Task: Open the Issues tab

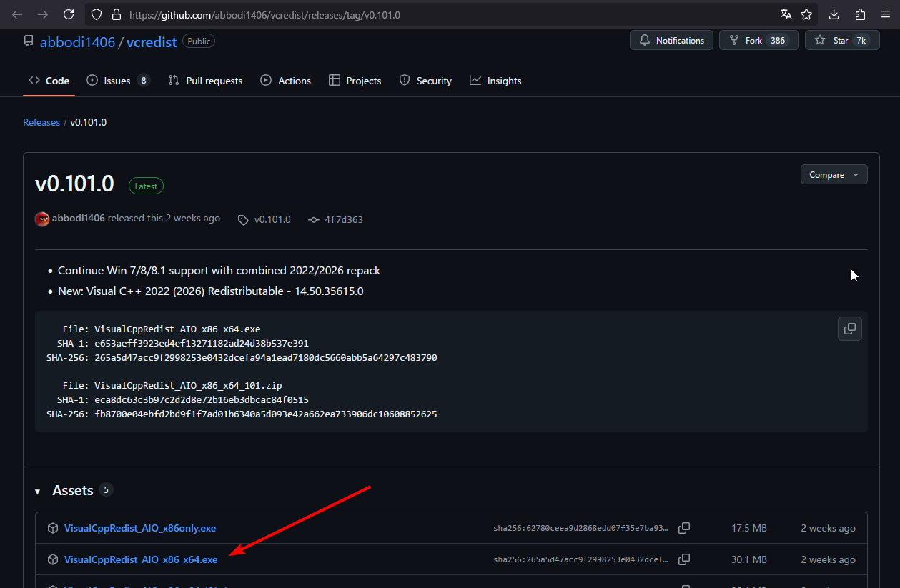Action: (117, 81)
